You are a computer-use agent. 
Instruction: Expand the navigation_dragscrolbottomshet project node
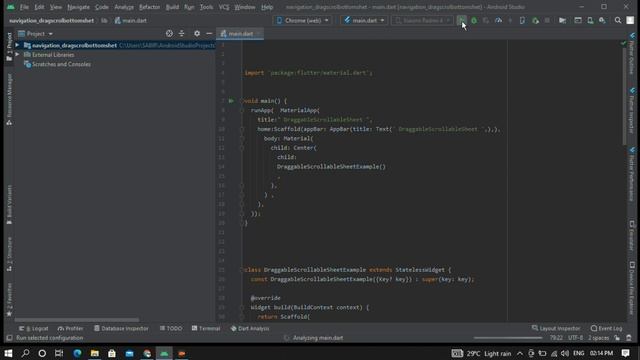(17, 45)
